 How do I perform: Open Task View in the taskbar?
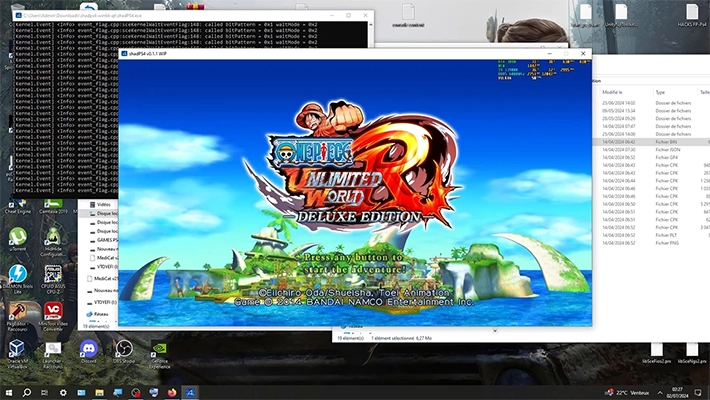44,392
